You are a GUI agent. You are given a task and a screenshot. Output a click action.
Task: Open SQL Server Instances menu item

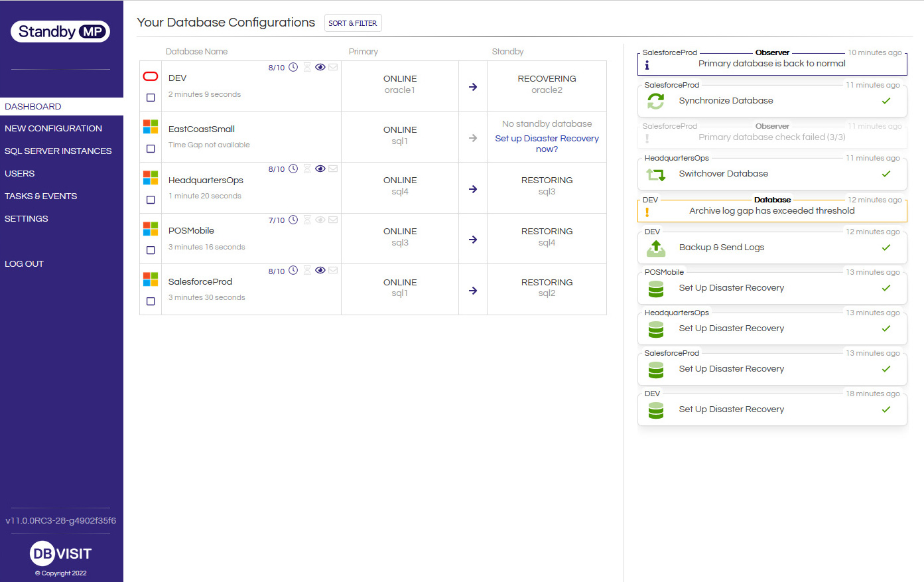point(58,151)
